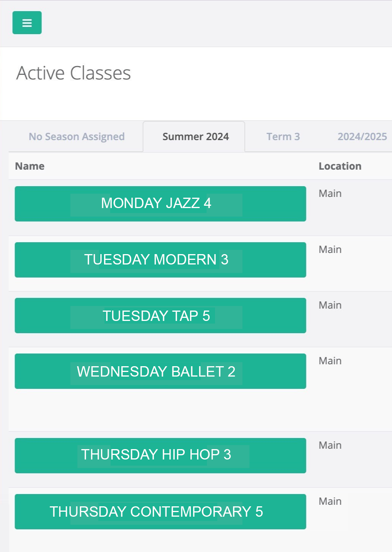Click the Active Classes page heading

click(73, 73)
